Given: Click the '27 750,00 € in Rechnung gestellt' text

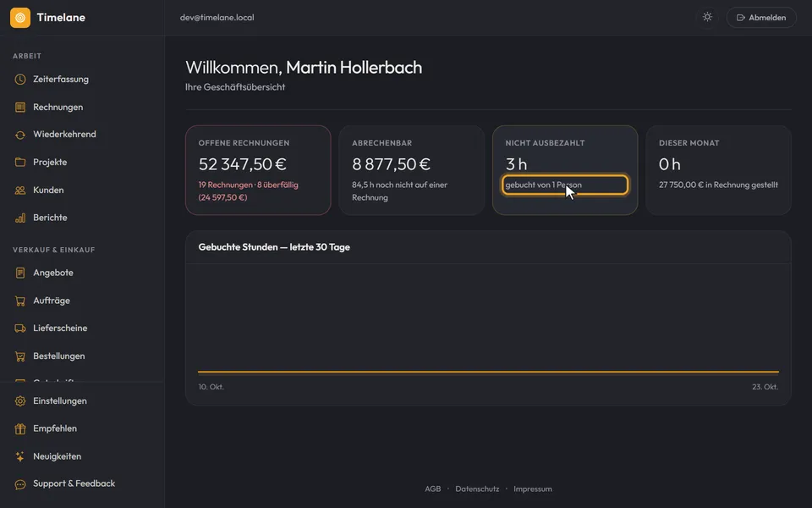Looking at the screenshot, I should (718, 185).
